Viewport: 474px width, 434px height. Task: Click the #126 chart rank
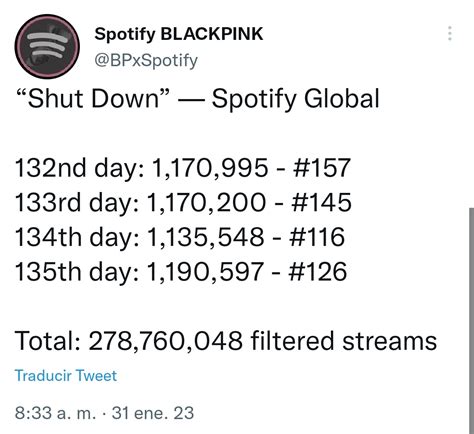coord(318,272)
